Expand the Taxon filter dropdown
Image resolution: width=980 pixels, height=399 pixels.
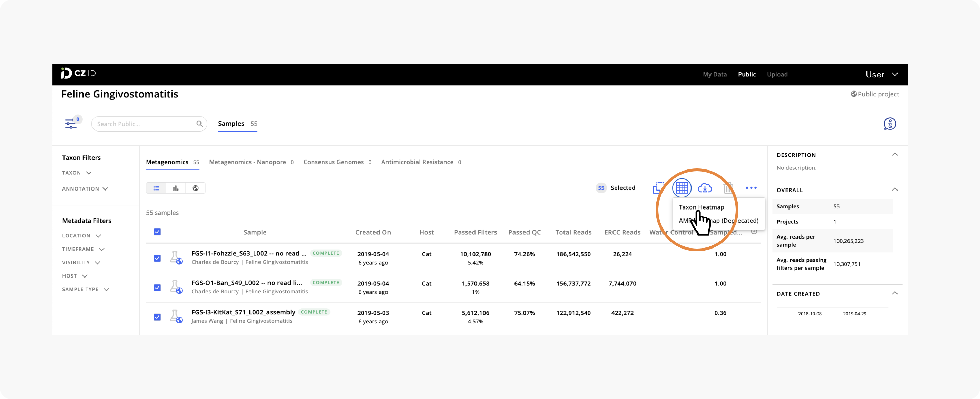[x=77, y=173]
